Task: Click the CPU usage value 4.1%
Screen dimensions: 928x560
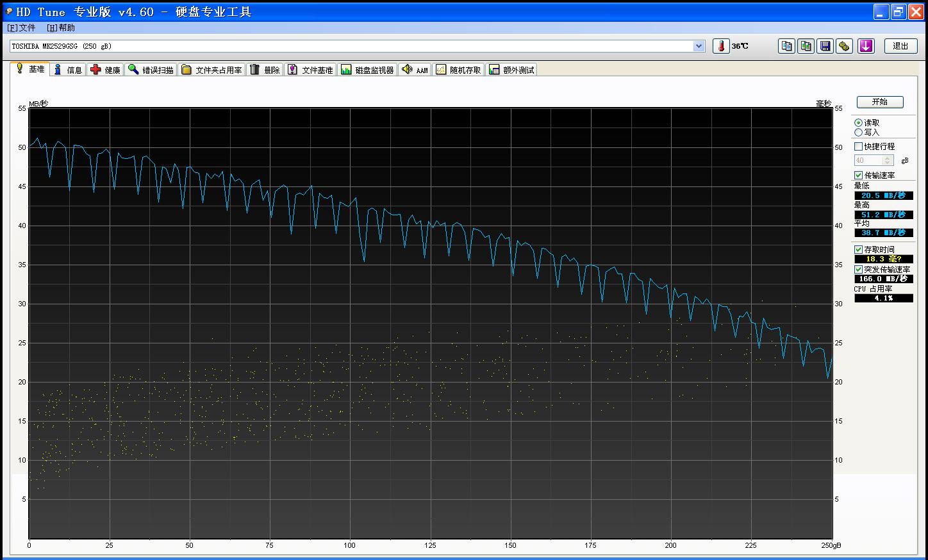Action: pos(883,298)
